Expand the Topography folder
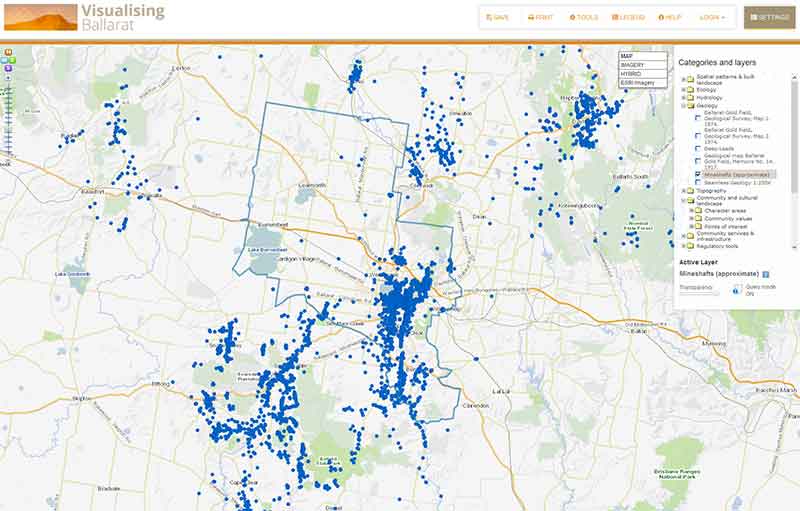This screenshot has width=800, height=511. click(684, 191)
